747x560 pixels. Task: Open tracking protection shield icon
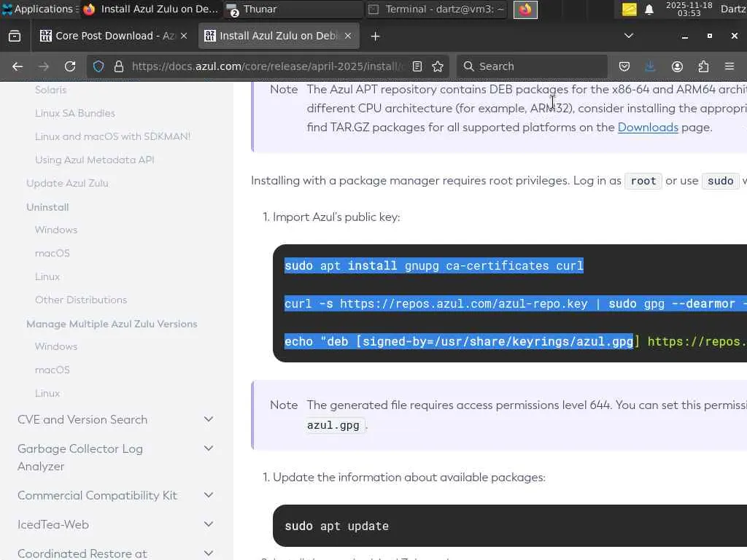pos(98,66)
